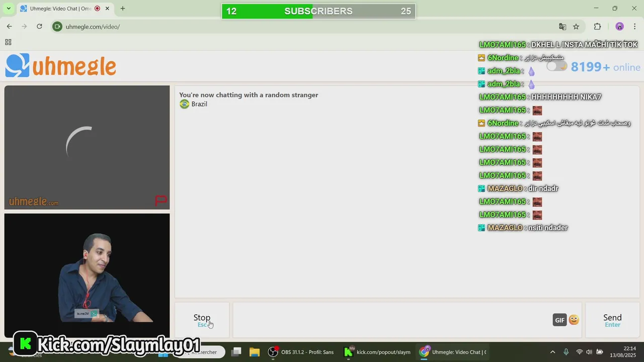The width and height of the screenshot is (644, 362).
Task: Open the GIF picker
Action: coord(559,320)
